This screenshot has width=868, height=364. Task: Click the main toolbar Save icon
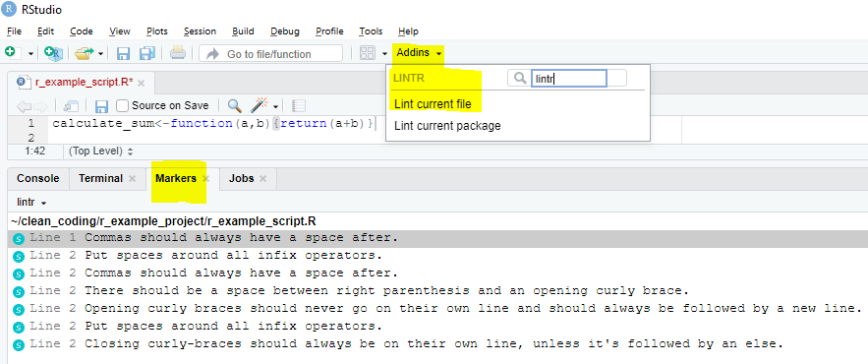tap(123, 54)
